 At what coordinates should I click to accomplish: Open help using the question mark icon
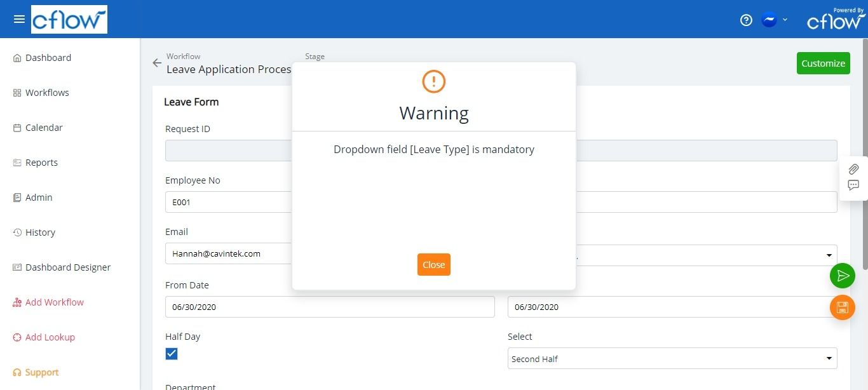(x=745, y=20)
